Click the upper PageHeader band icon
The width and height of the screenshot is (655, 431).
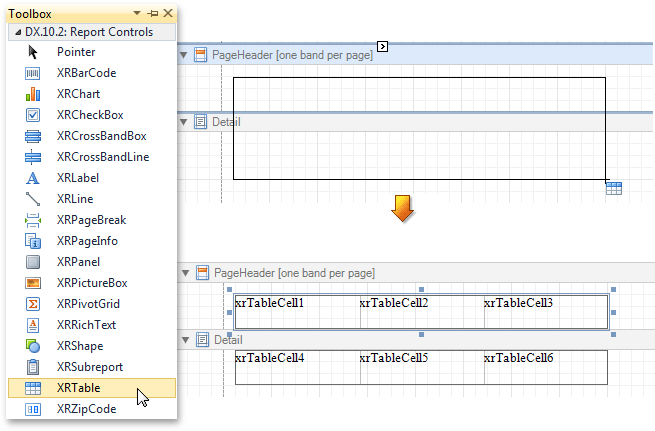201,55
